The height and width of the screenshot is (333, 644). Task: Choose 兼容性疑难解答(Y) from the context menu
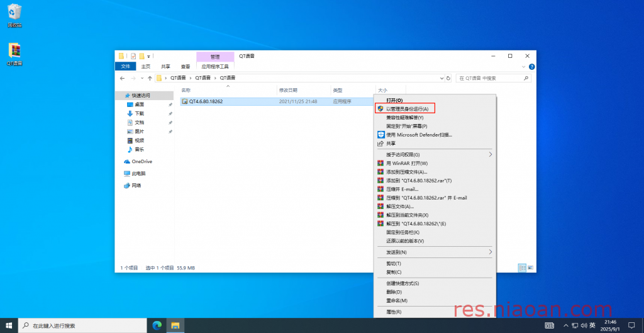(x=435, y=118)
